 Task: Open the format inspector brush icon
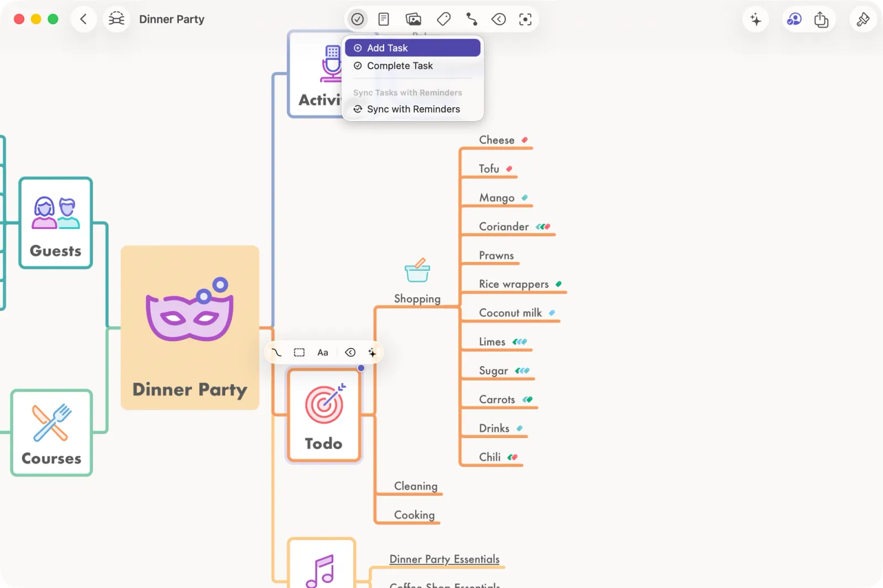click(863, 20)
